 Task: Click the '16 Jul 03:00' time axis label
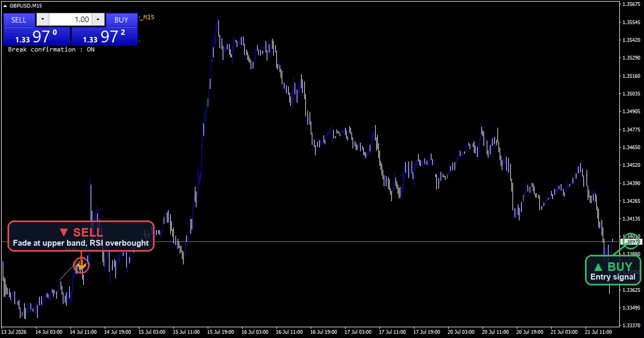click(255, 332)
